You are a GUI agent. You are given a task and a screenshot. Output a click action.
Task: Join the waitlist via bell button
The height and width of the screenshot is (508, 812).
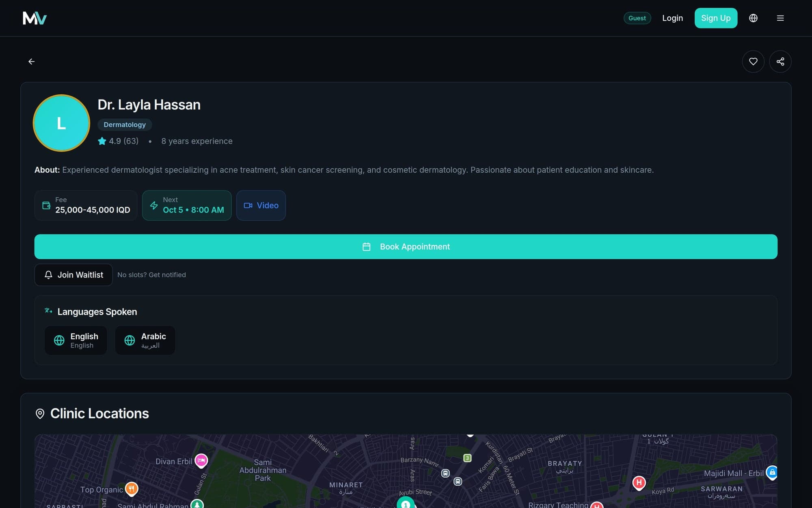coord(73,275)
